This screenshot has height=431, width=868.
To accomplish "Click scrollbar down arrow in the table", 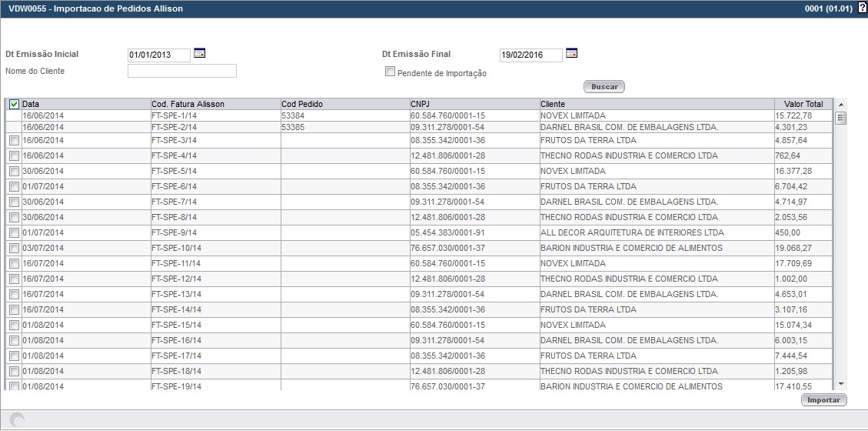I will point(840,383).
